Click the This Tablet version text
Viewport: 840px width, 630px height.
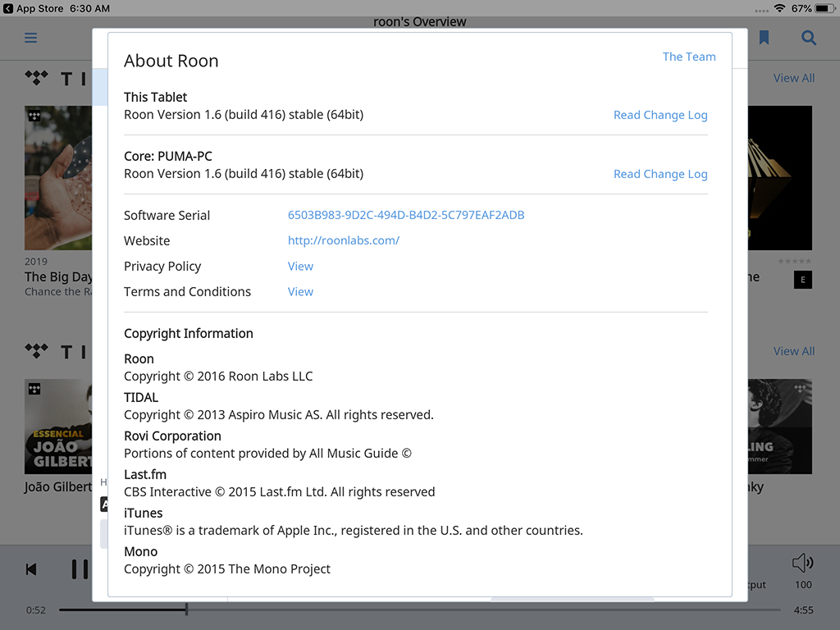(244, 115)
